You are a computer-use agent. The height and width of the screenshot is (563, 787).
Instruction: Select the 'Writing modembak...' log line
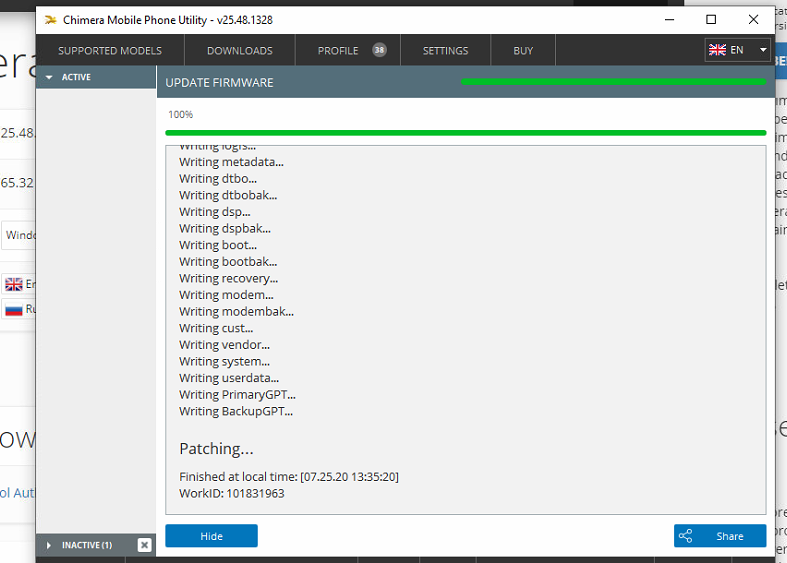point(236,311)
